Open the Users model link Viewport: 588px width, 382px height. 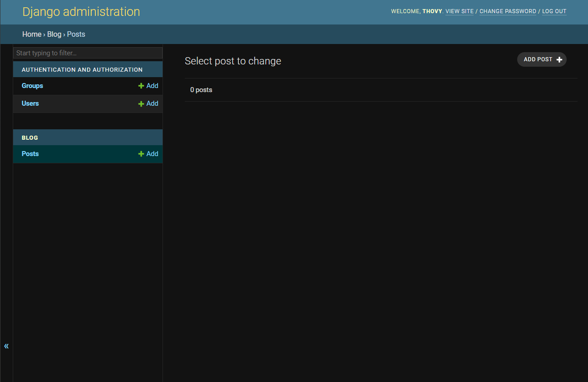pyautogui.click(x=30, y=103)
